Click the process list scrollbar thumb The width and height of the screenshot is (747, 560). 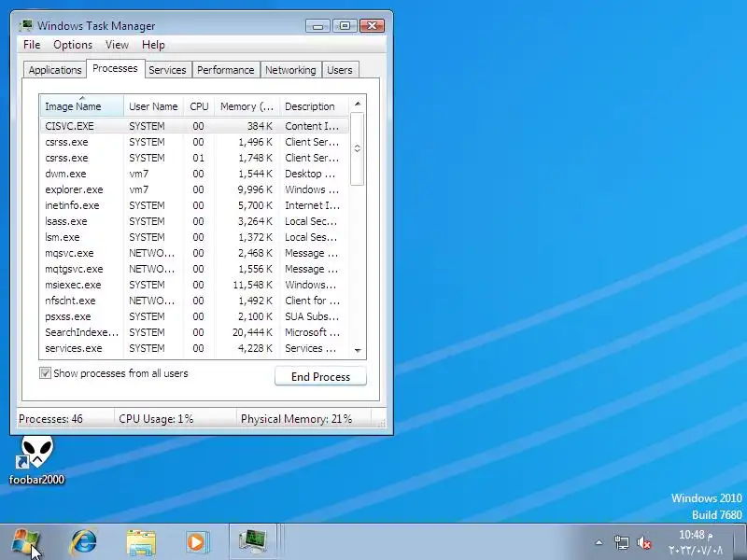point(358,148)
